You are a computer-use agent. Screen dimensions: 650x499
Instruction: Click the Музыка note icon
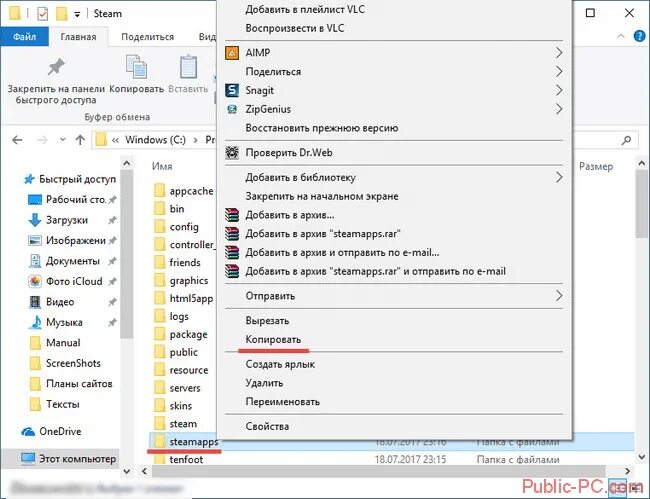point(36,322)
